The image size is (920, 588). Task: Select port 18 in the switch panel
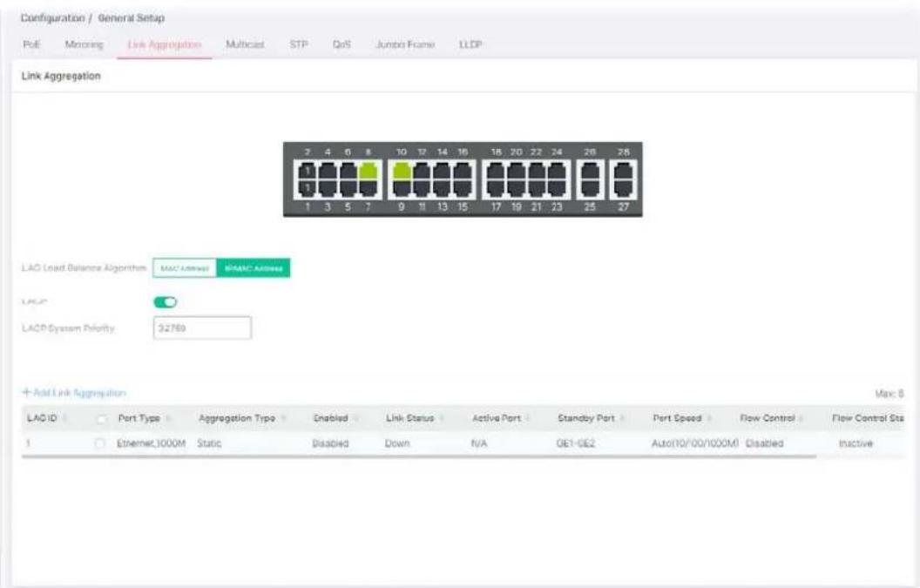point(496,172)
